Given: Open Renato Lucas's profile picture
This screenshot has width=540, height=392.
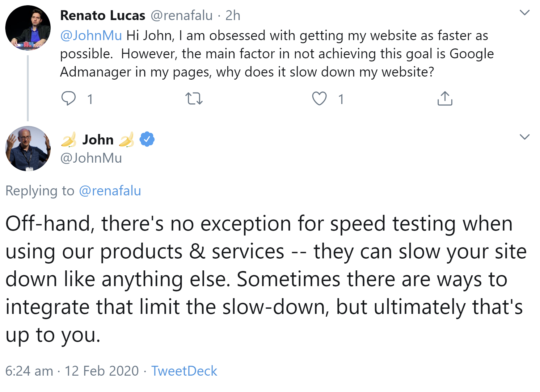Looking at the screenshot, I should (28, 27).
